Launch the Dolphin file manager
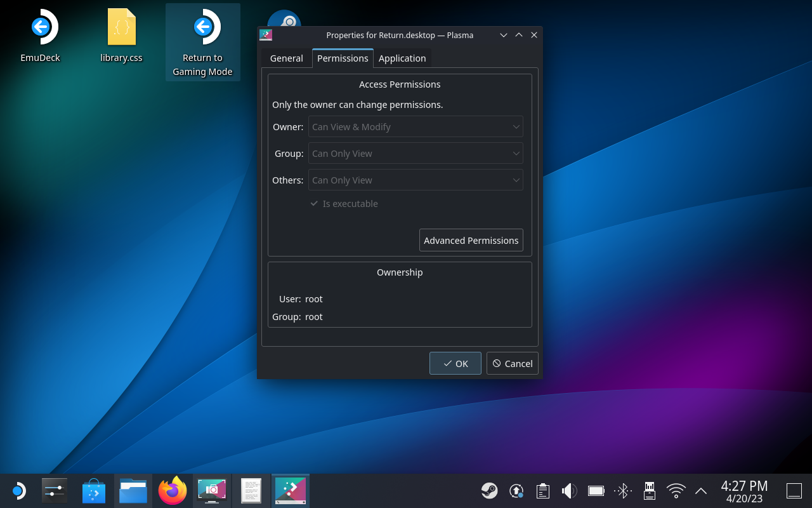The height and width of the screenshot is (508, 812). [133, 490]
